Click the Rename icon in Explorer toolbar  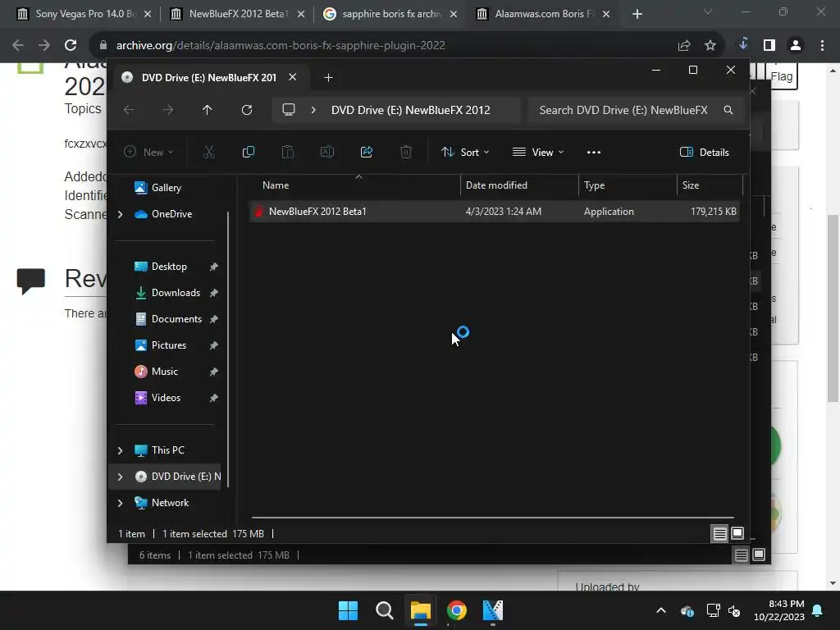(x=326, y=152)
